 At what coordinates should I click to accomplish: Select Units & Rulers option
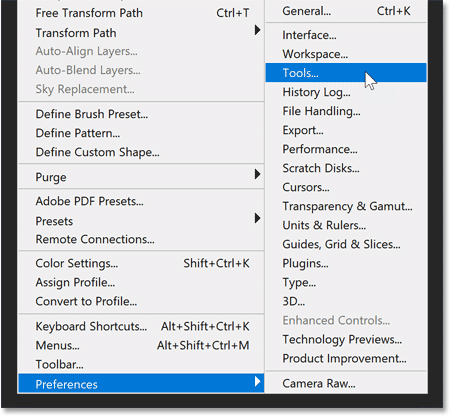pos(346,225)
